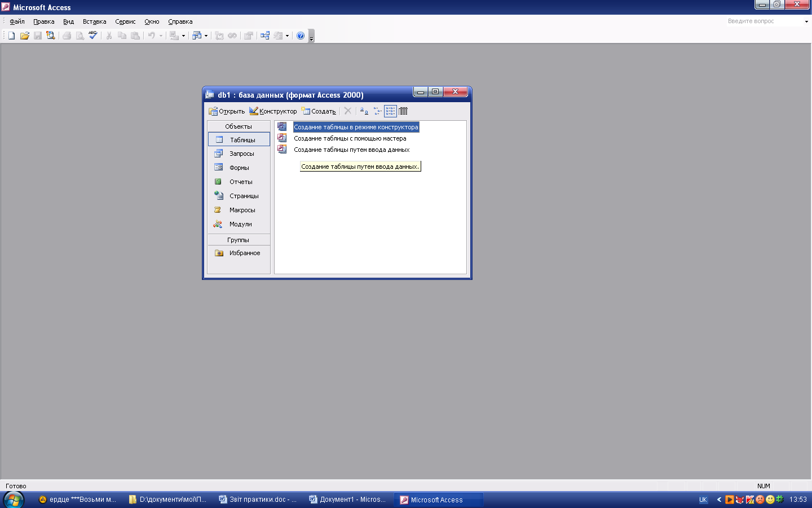Open the Справка menu
Image resolution: width=812 pixels, height=508 pixels.
pyautogui.click(x=180, y=21)
